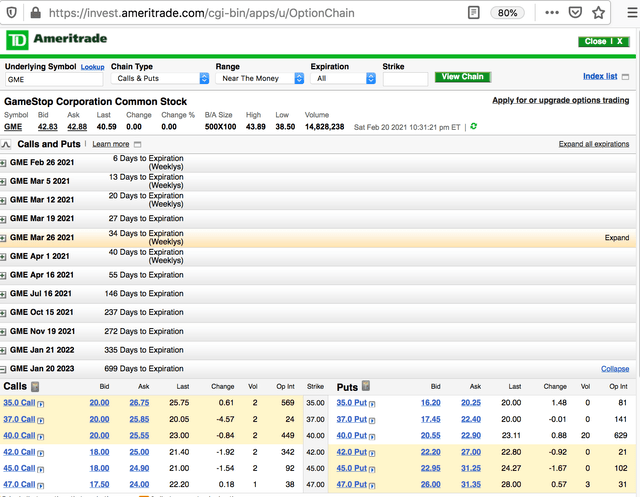The height and width of the screenshot is (497, 640).
Task: Click icon next to 37.0 Call
Action: coord(40,420)
